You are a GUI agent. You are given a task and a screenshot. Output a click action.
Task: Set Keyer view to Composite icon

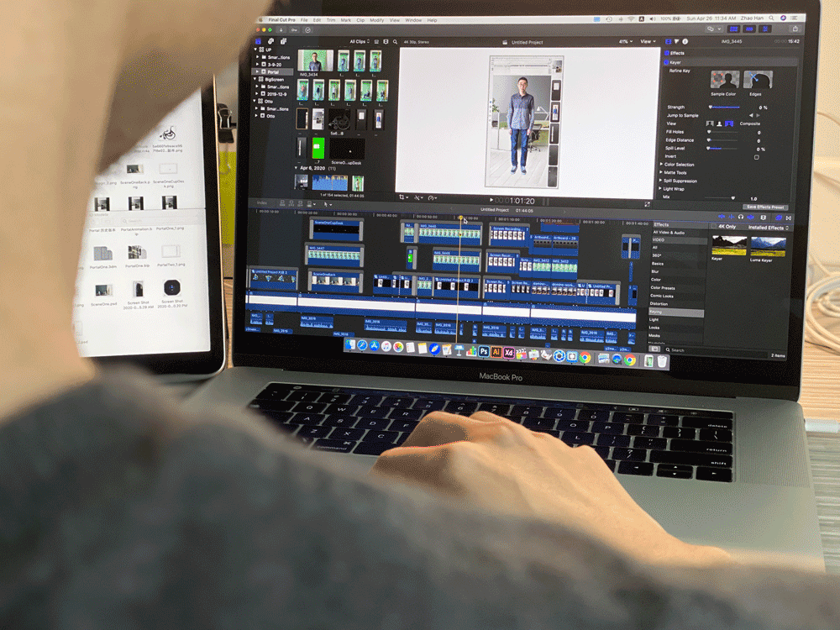pos(729,123)
